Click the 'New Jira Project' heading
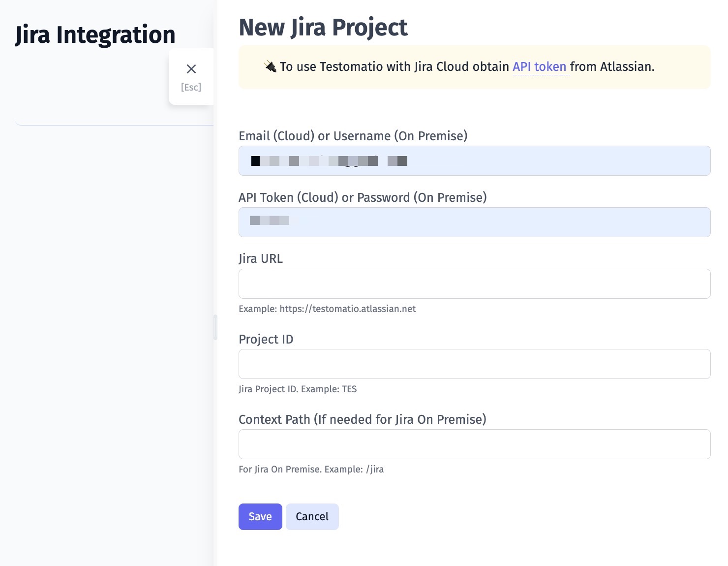 click(323, 28)
